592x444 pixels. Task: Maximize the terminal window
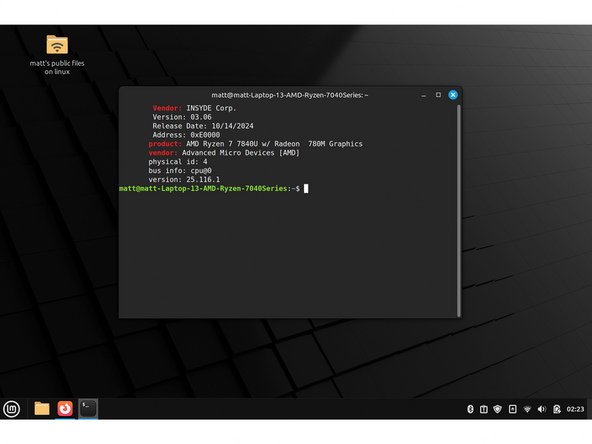[x=438, y=95]
